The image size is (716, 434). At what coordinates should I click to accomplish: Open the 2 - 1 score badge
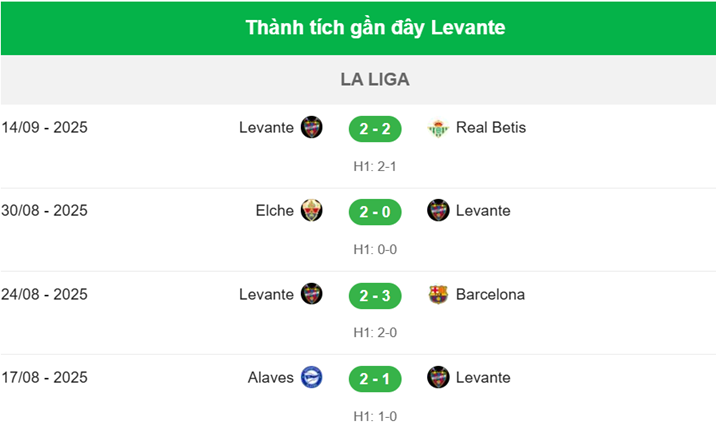pos(375,379)
